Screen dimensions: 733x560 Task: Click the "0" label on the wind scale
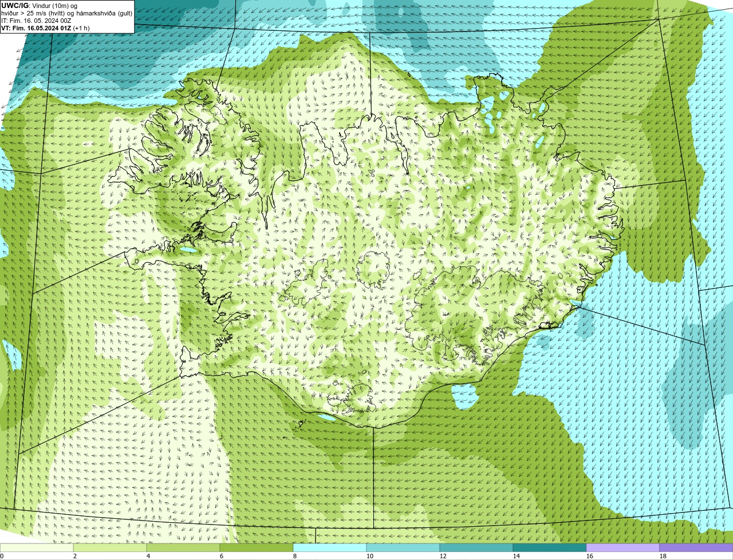(x=2, y=556)
